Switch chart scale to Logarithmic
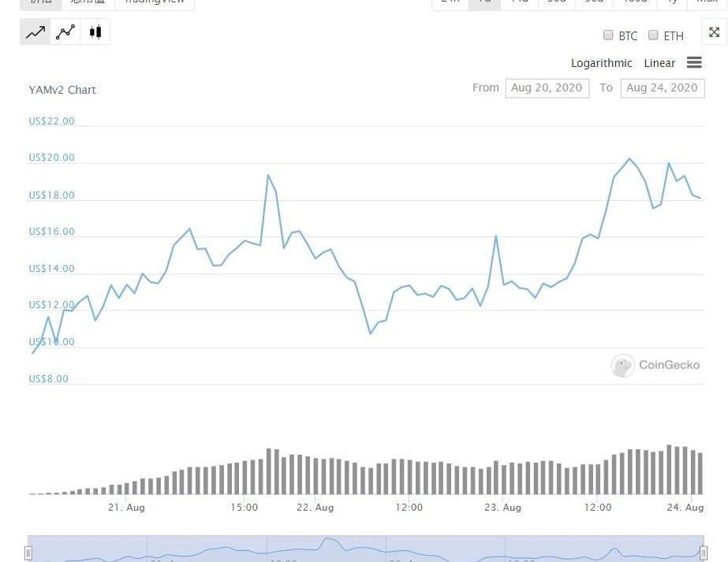Image resolution: width=728 pixels, height=562 pixels. [601, 63]
